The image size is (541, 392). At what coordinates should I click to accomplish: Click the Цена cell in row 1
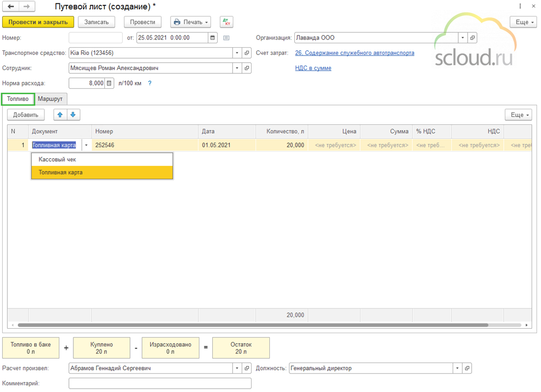click(x=334, y=145)
